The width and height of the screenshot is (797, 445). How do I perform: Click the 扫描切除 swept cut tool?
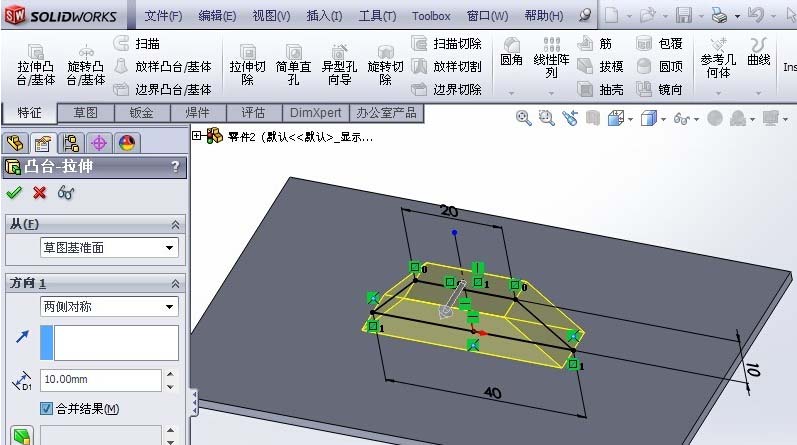[446, 43]
